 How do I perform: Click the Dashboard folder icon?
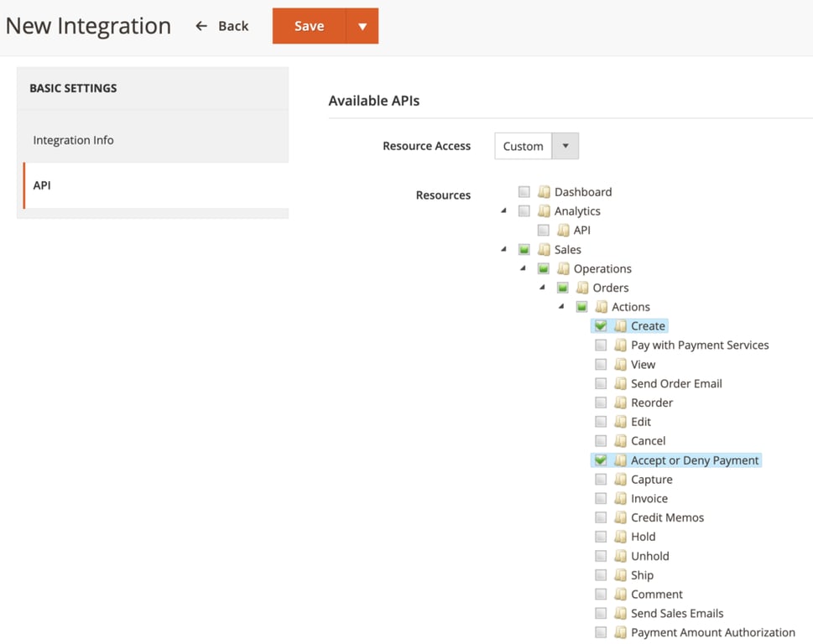click(542, 191)
